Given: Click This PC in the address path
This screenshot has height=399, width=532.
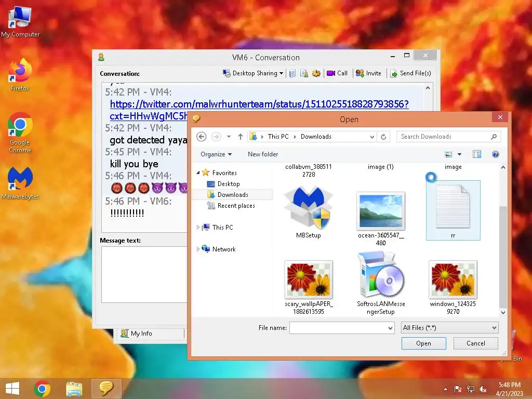Looking at the screenshot, I should point(278,137).
